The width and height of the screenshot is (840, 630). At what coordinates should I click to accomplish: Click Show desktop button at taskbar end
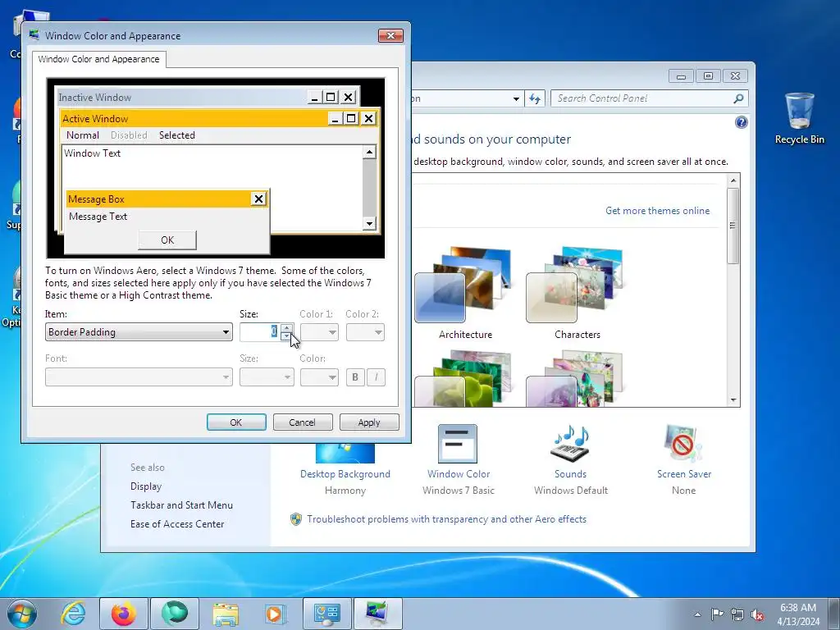834,614
